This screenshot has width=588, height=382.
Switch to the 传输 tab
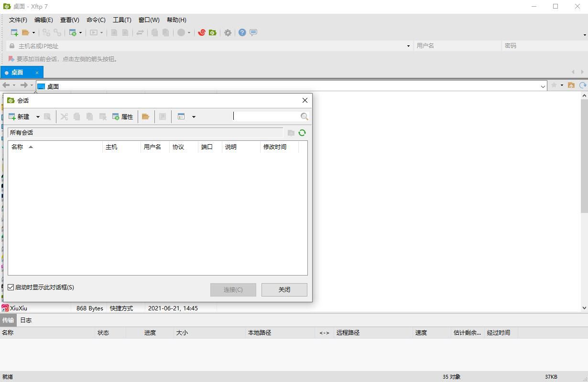pos(8,320)
